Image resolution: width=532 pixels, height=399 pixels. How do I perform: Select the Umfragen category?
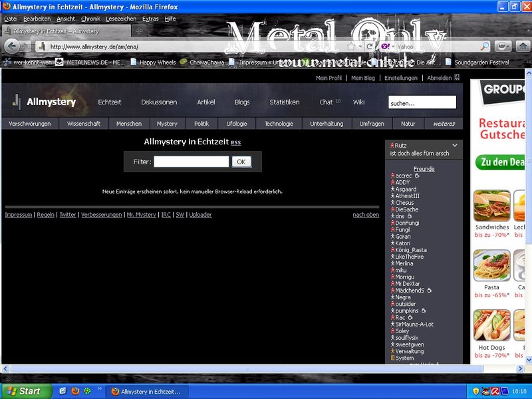coord(372,124)
